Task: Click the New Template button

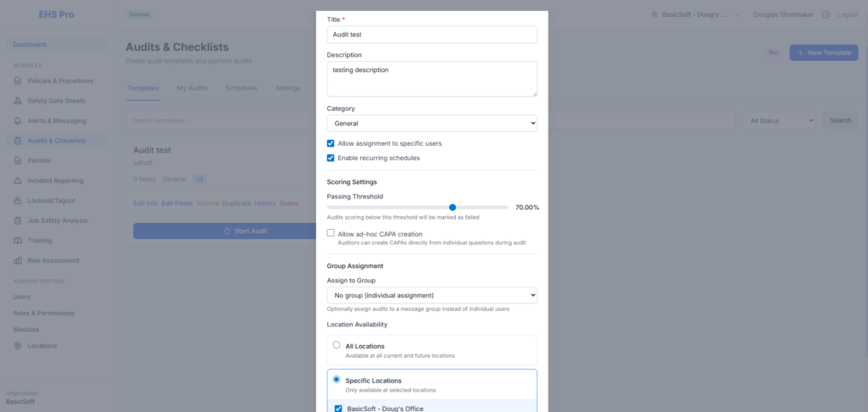Action: pyautogui.click(x=822, y=53)
